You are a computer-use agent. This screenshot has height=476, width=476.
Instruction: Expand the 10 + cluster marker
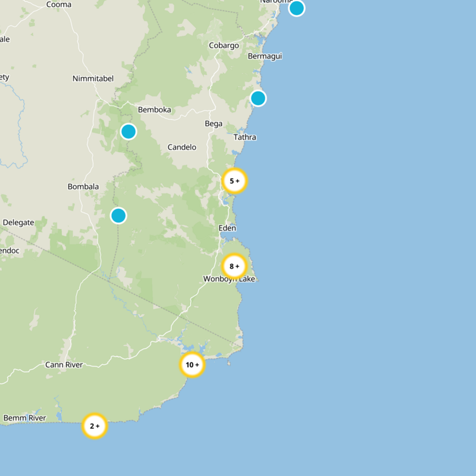click(x=192, y=365)
